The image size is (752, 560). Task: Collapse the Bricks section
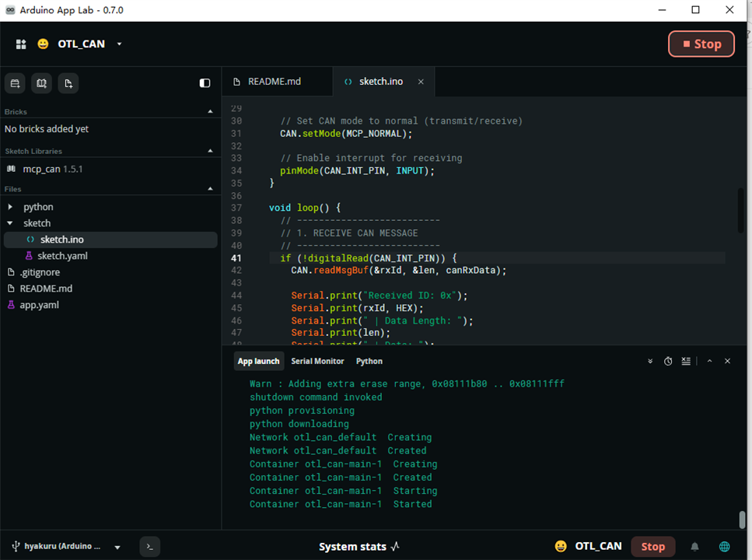(x=210, y=111)
